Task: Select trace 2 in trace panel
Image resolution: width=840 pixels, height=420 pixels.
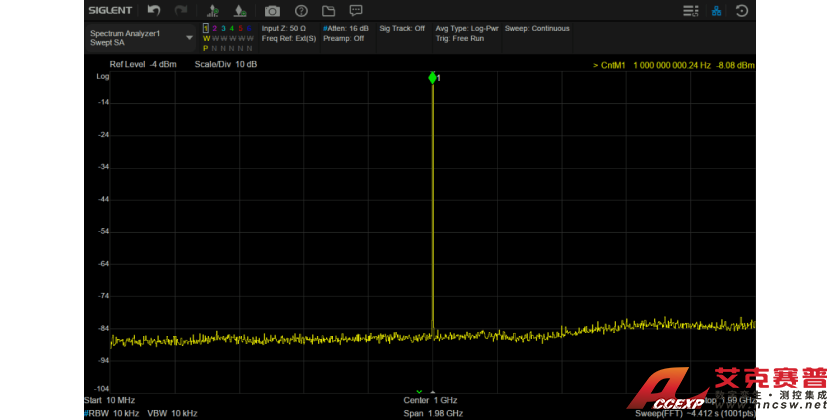Action: [x=214, y=28]
